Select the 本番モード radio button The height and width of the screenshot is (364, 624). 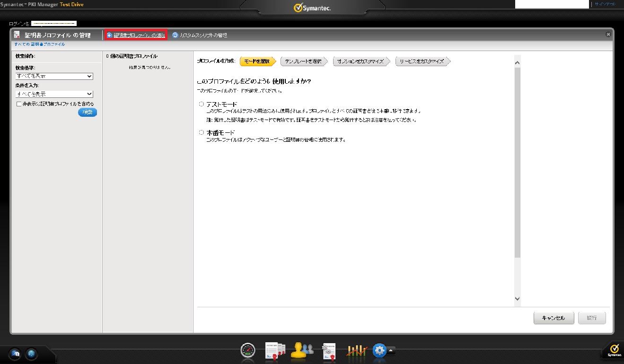click(202, 133)
